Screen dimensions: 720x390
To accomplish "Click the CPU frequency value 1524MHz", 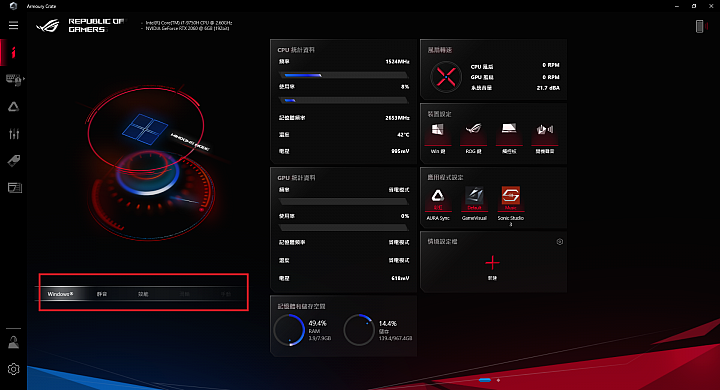I will click(397, 62).
